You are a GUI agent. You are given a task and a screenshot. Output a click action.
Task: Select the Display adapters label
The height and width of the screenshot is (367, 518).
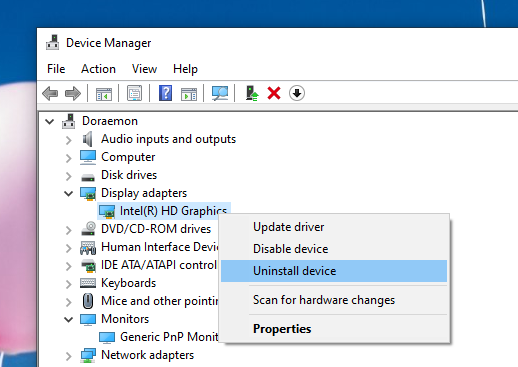point(144,193)
